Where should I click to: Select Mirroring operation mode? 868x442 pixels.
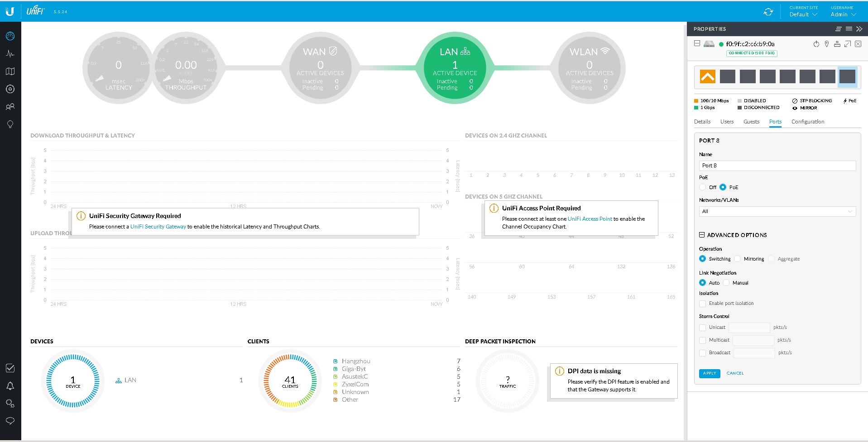pyautogui.click(x=738, y=259)
